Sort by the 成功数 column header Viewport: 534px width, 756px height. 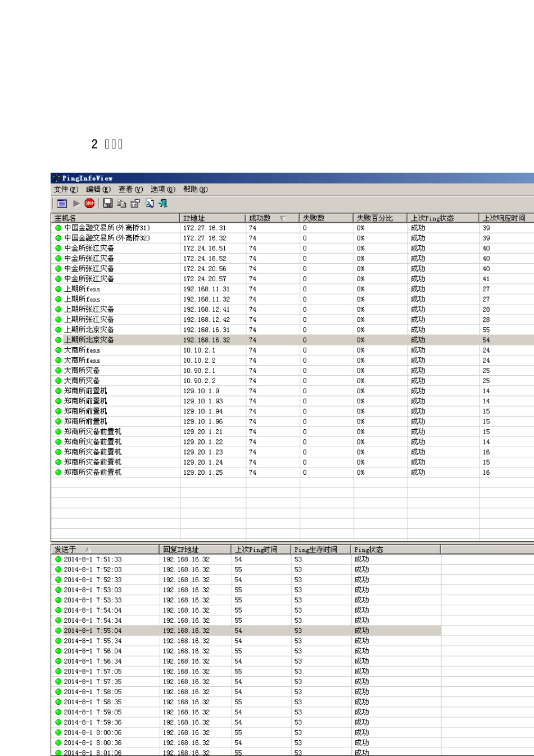(273, 218)
